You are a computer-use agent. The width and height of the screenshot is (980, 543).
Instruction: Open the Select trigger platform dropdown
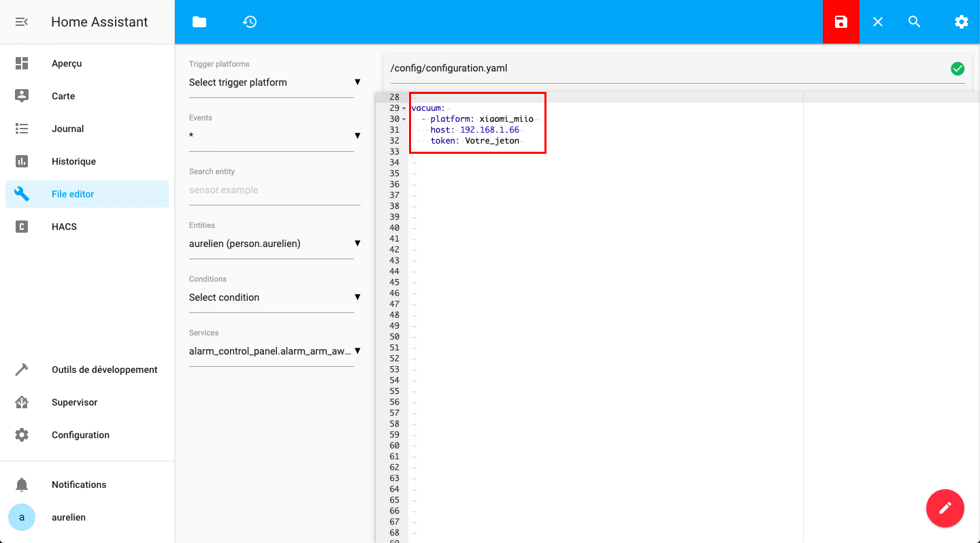(x=274, y=82)
